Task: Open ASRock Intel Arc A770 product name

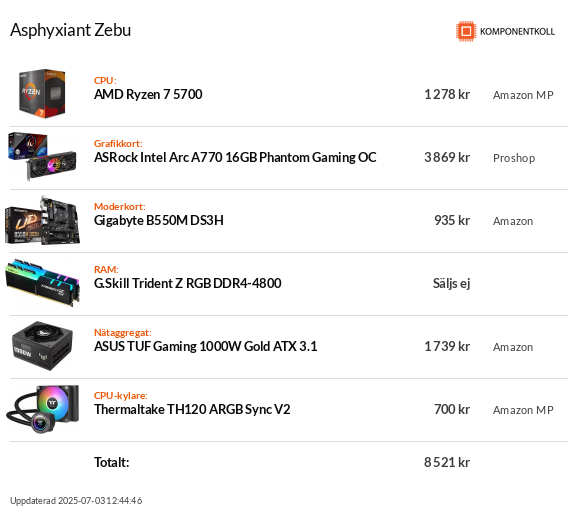Action: pyautogui.click(x=235, y=157)
